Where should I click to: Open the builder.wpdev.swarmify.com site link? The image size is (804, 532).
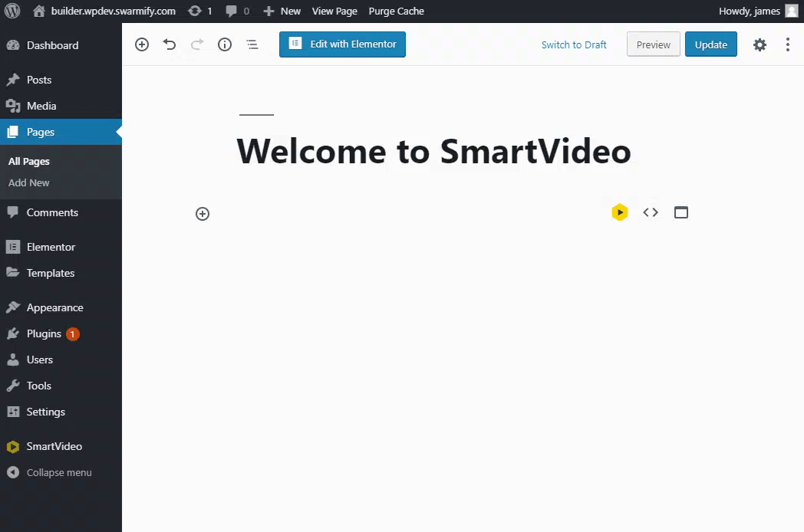coord(104,11)
